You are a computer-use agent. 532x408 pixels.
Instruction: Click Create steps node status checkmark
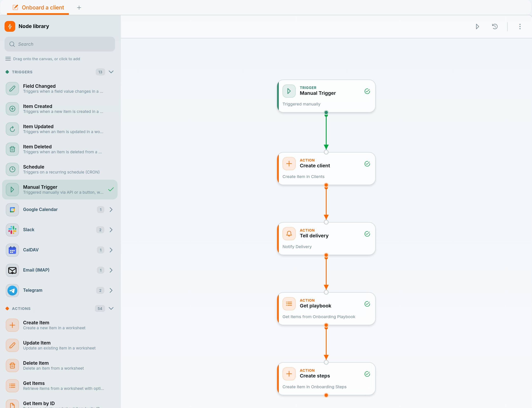tap(367, 374)
